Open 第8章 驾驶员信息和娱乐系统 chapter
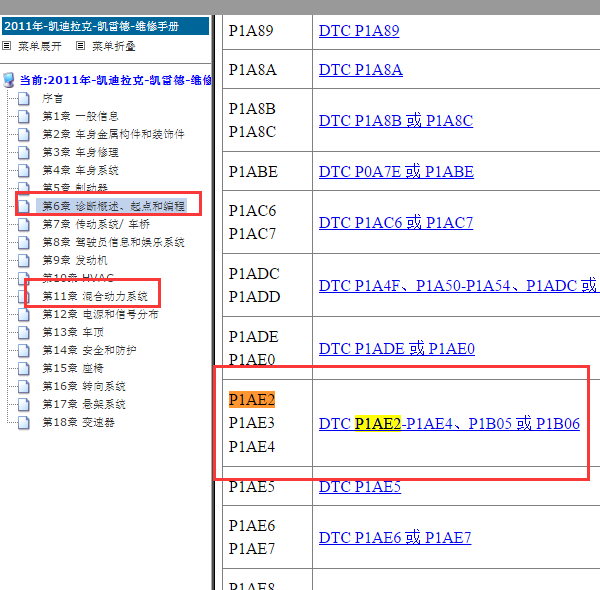 click(x=113, y=242)
